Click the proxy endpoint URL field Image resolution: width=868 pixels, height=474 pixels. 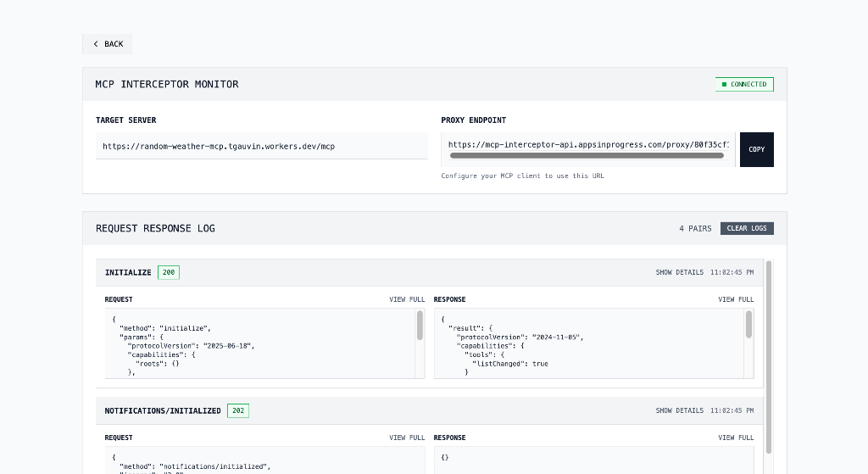tap(587, 145)
